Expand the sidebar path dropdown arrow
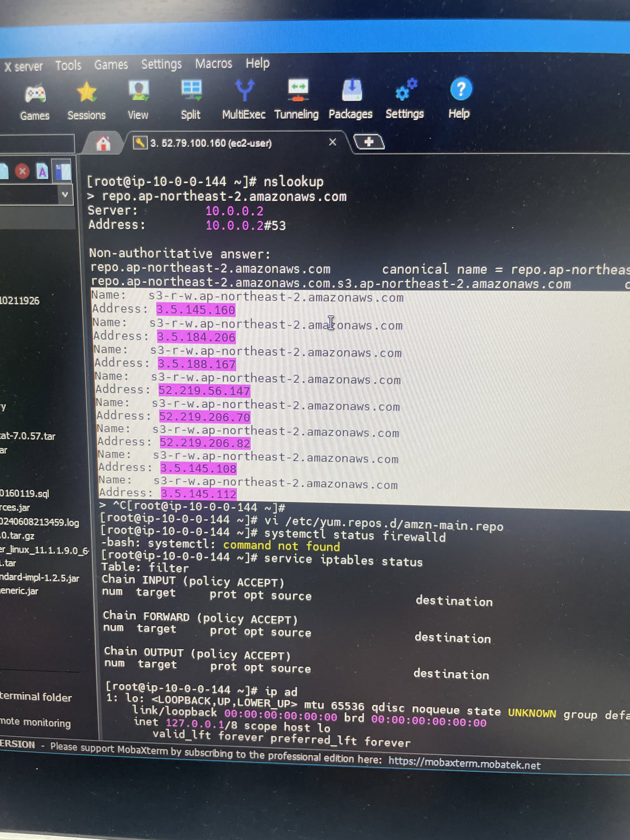630x840 pixels. 65,194
